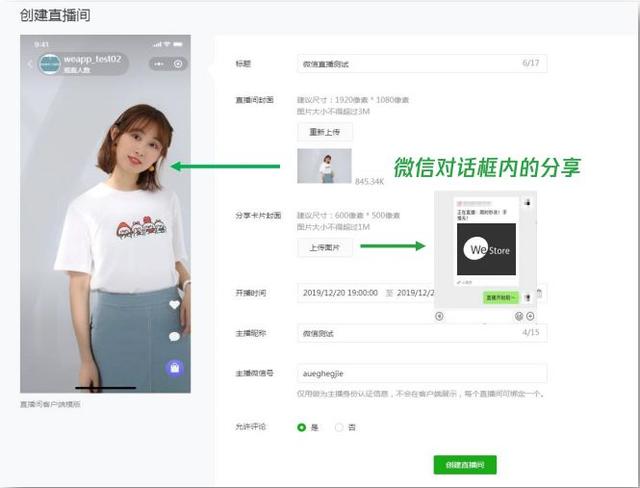Open the purple shopping bag icon
640x488 pixels.
pos(175,368)
